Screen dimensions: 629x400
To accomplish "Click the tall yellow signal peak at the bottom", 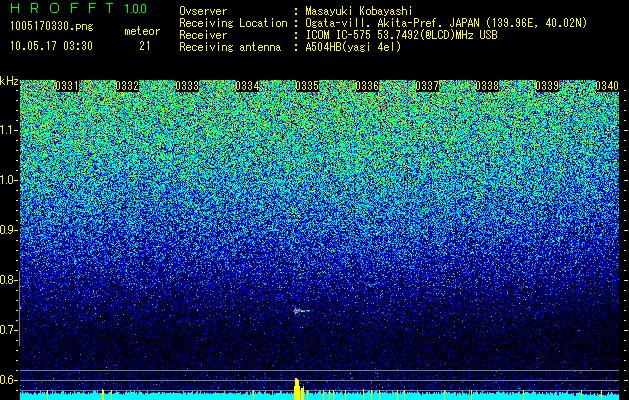I will click(x=297, y=389).
